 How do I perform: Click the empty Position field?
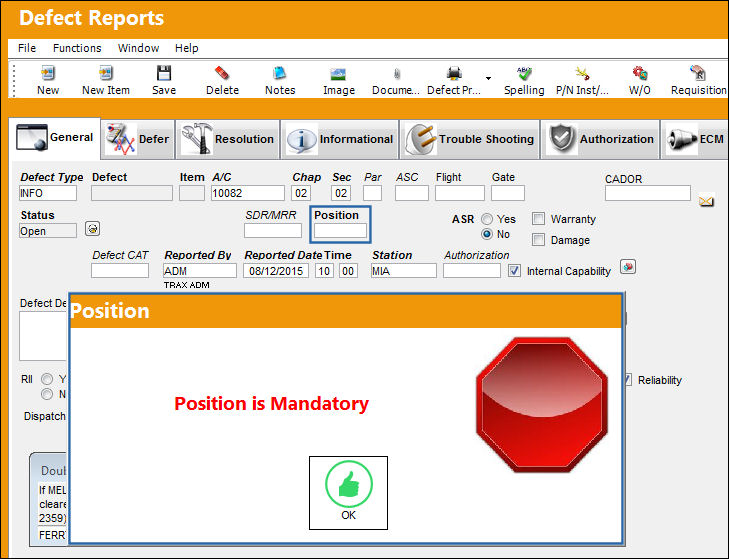coord(340,231)
